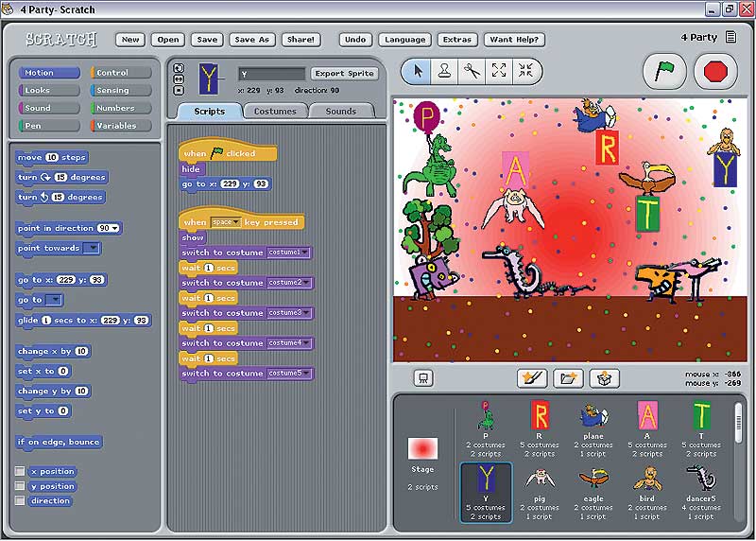Choose new sprite from file icon
The height and width of the screenshot is (541, 756).
point(568,378)
